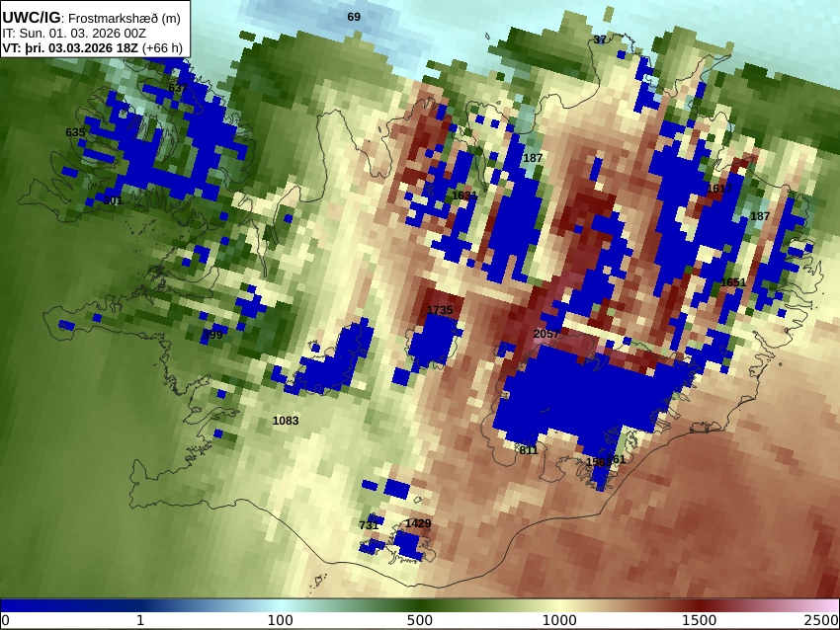840x630 pixels.
Task: Click the 811 value label on the map
Action: point(529,450)
